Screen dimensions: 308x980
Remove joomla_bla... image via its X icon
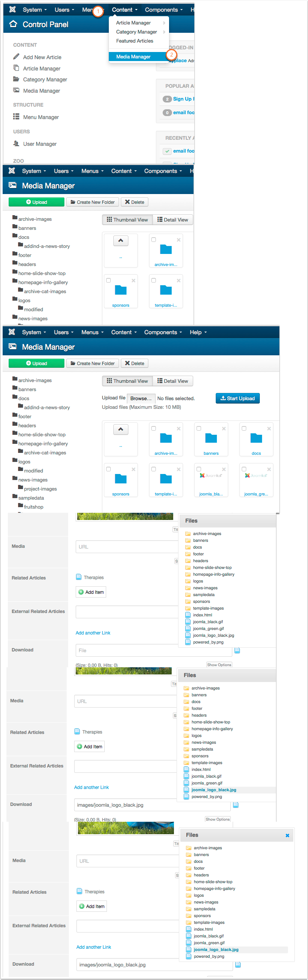(224, 469)
